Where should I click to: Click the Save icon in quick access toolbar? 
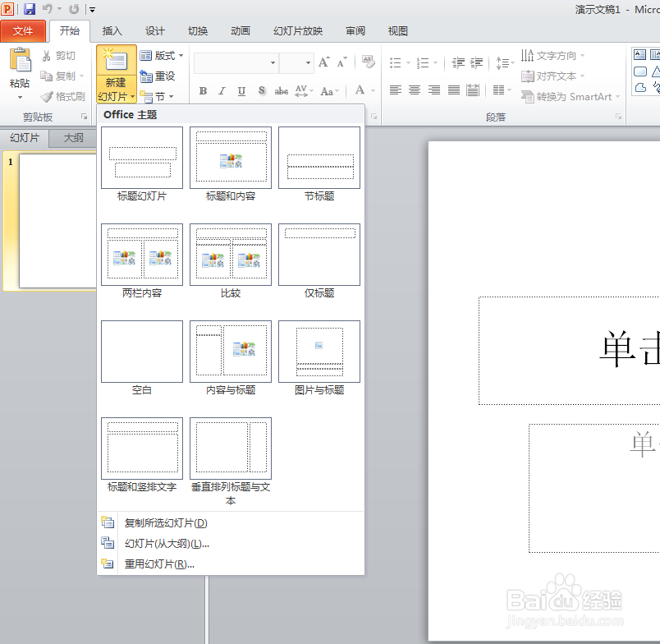point(28,7)
